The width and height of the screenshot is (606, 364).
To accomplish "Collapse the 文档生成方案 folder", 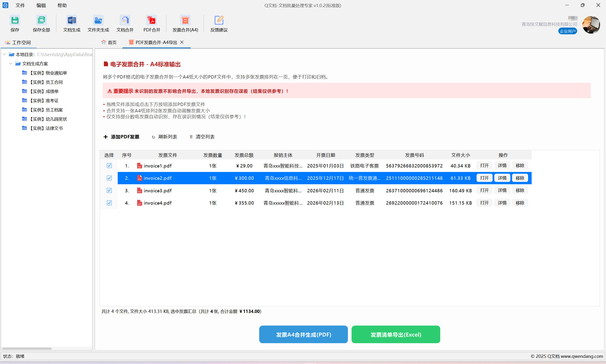I will [x=11, y=64].
